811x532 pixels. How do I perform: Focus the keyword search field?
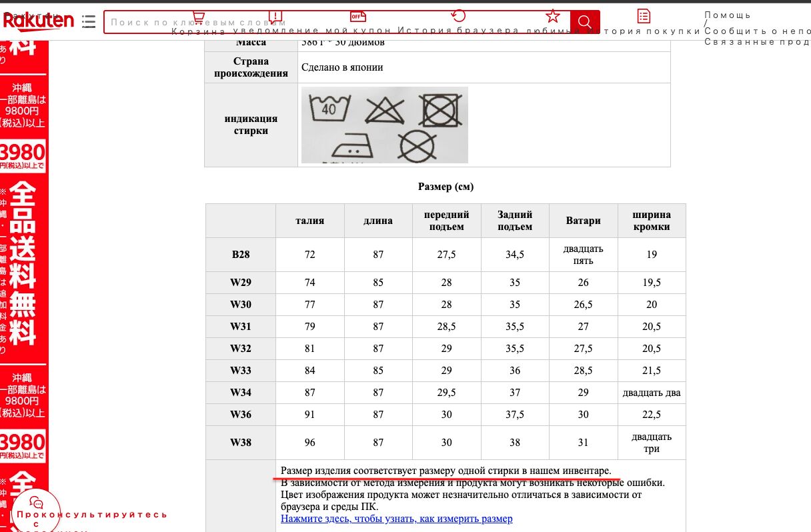(x=337, y=22)
